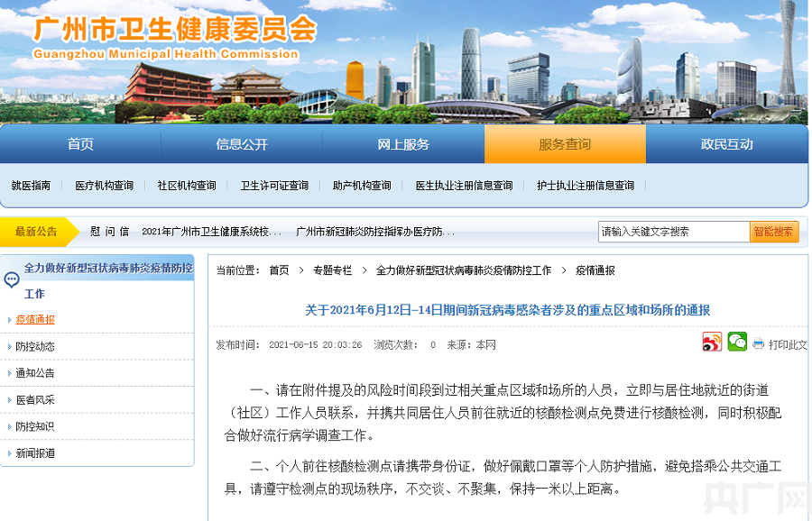
Task: Open the 网上服务 navigation tab
Action: tap(403, 144)
